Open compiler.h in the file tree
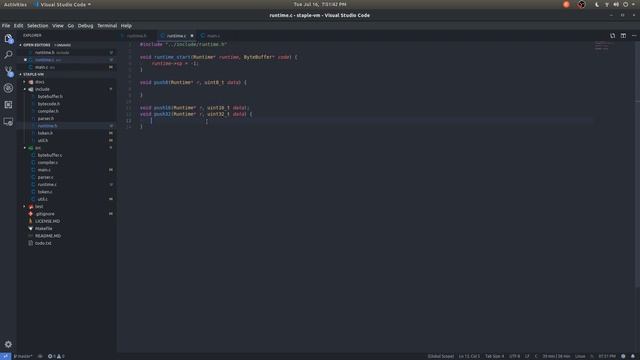This screenshot has width=640, height=360. click(48, 111)
